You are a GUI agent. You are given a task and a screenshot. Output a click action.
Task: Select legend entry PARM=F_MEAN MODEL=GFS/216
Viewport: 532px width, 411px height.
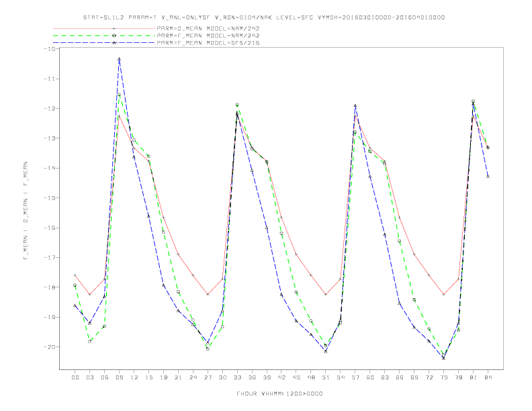click(208, 43)
